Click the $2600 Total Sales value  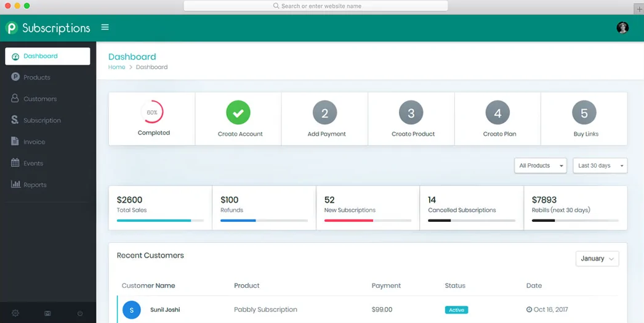click(x=129, y=200)
